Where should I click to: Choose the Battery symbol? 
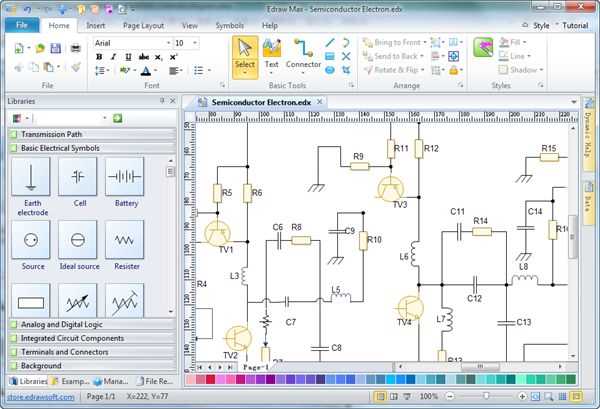pyautogui.click(x=125, y=177)
